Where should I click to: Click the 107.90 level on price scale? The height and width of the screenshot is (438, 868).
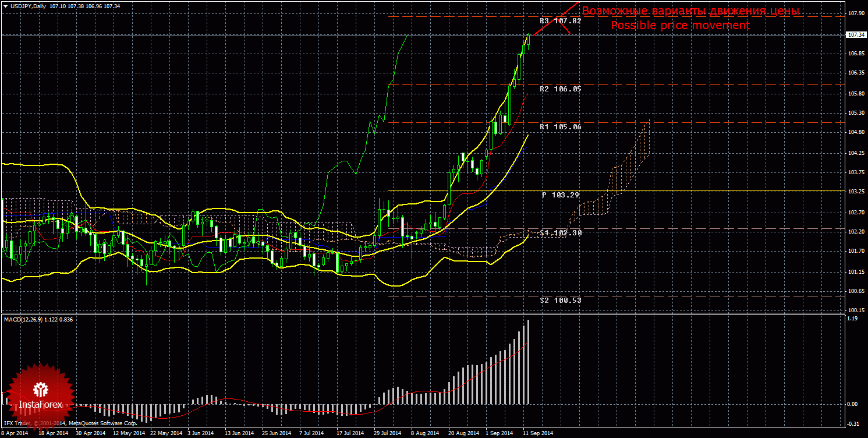(x=853, y=13)
